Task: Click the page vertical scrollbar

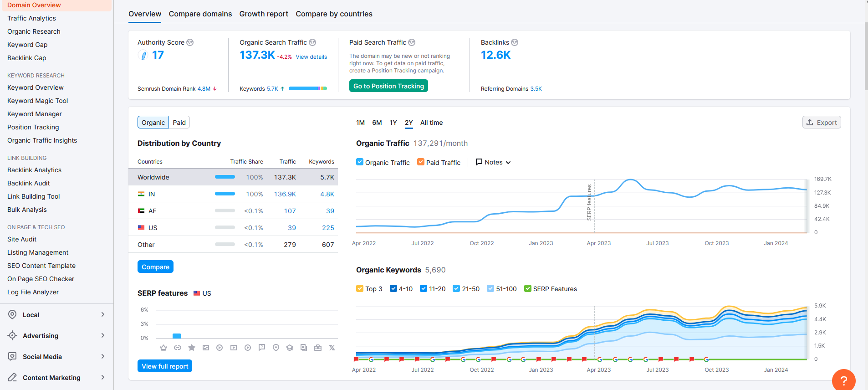Action: coord(866,57)
